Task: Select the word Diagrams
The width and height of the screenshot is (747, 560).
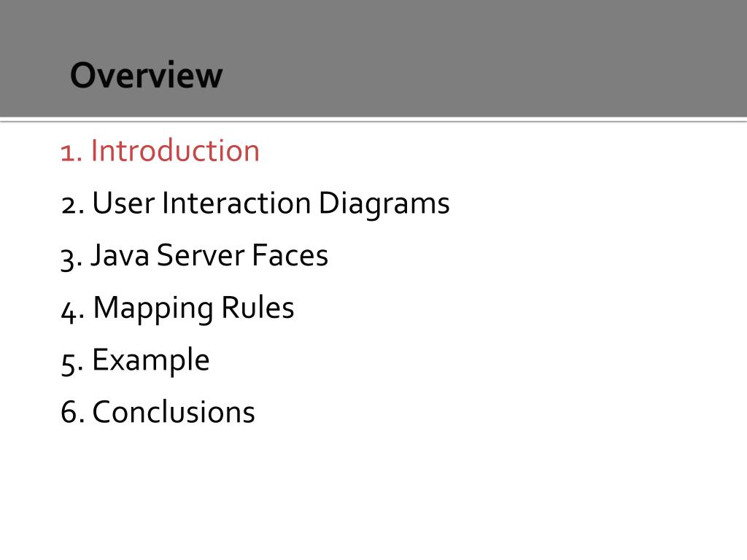Action: tap(384, 205)
